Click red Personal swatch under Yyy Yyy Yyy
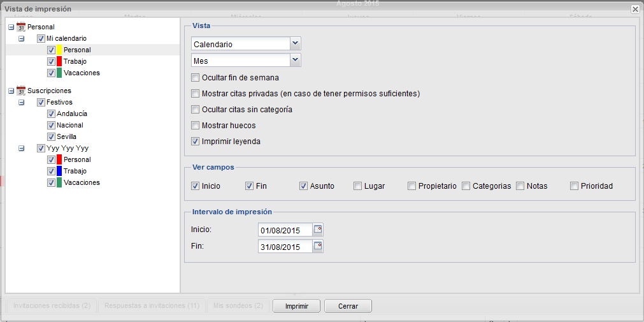Screen dimensions: 644x322 (x=59, y=159)
